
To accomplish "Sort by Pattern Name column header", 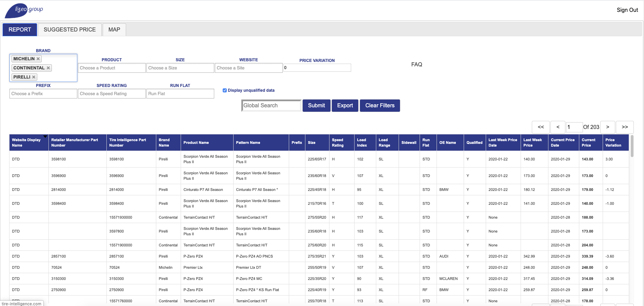I will [x=261, y=143].
